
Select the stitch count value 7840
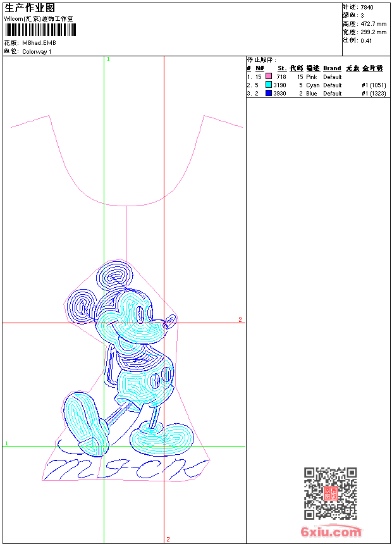367,8
